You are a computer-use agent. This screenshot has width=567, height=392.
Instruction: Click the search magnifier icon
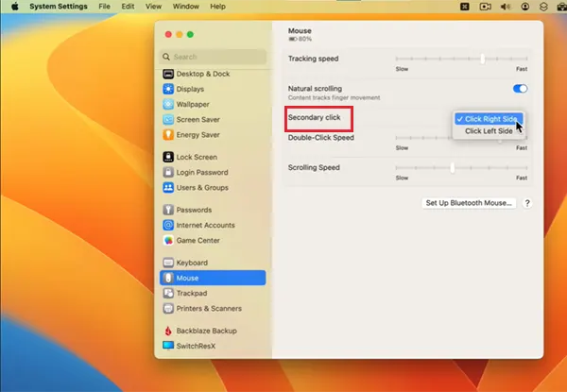(166, 57)
